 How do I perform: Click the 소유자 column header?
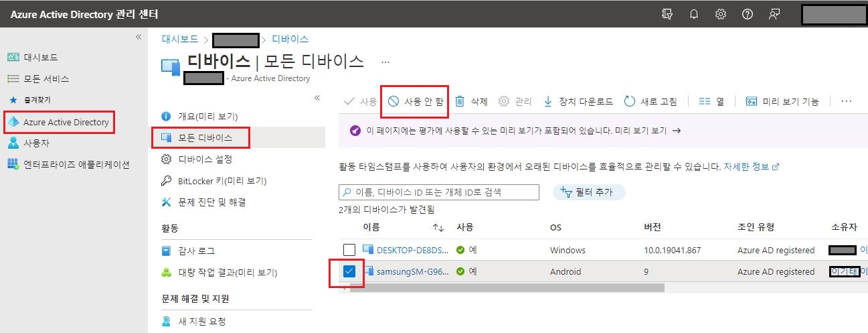click(844, 228)
